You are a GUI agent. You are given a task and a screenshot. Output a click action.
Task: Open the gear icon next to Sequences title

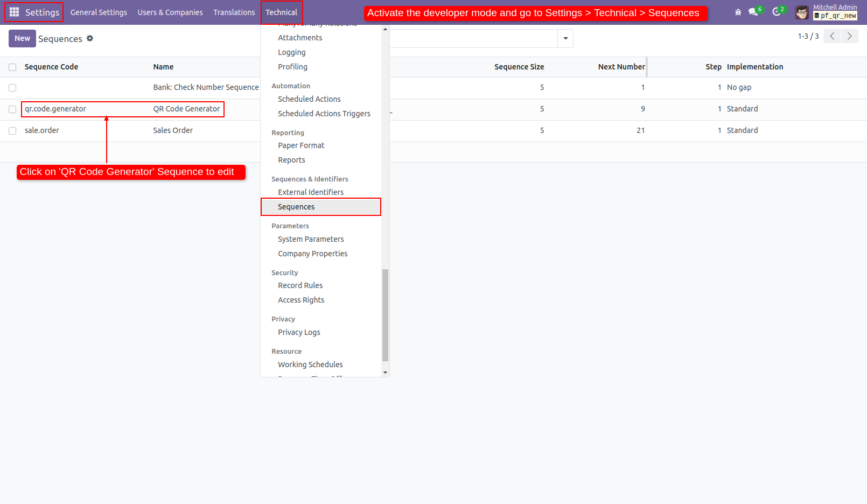[x=90, y=38]
